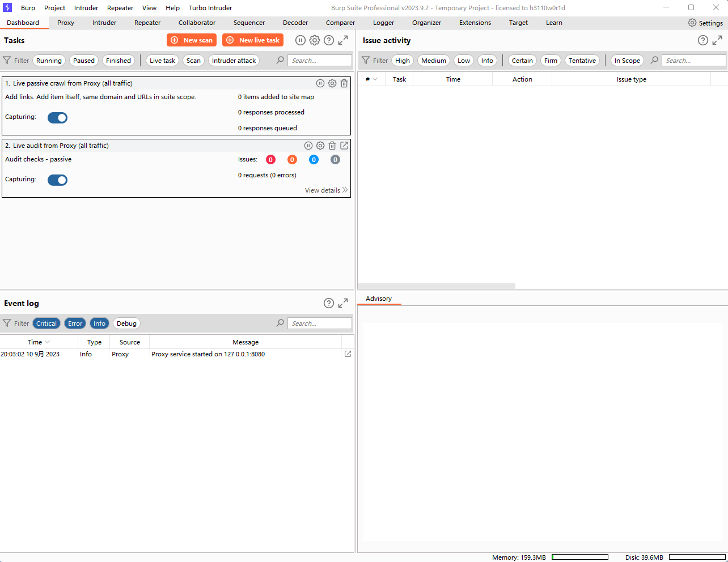Create a New live task
The image size is (728, 562).
pyautogui.click(x=253, y=40)
